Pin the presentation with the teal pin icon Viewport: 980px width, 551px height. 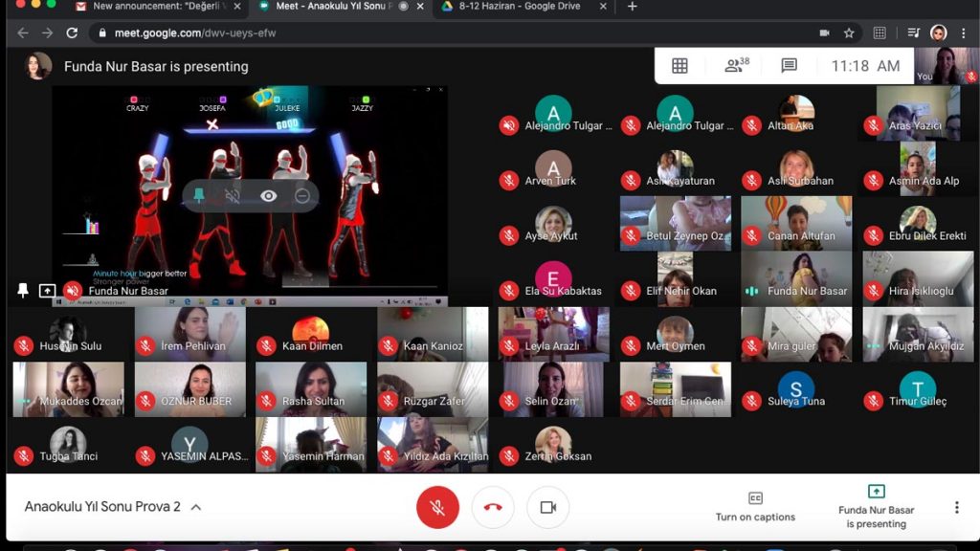click(x=199, y=195)
